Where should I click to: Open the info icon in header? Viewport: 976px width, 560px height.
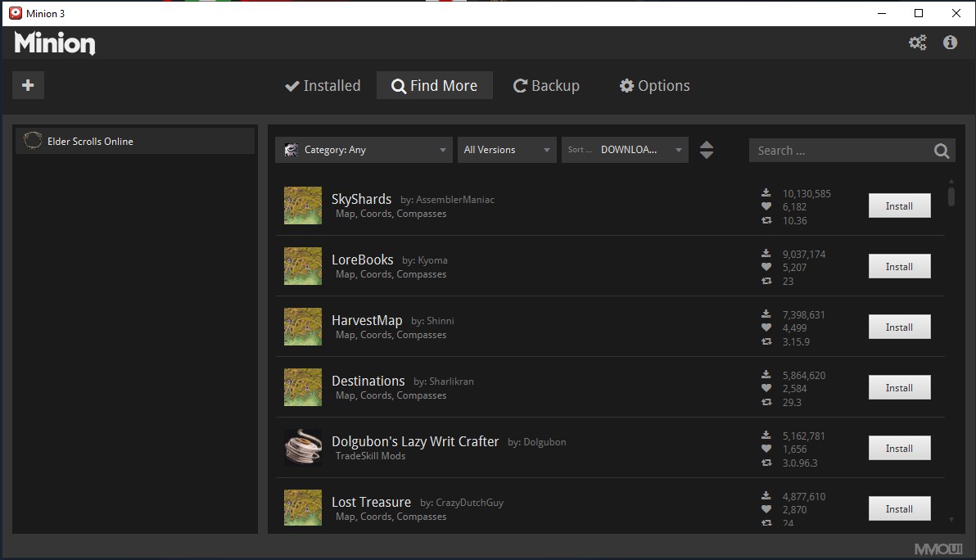[x=950, y=43]
